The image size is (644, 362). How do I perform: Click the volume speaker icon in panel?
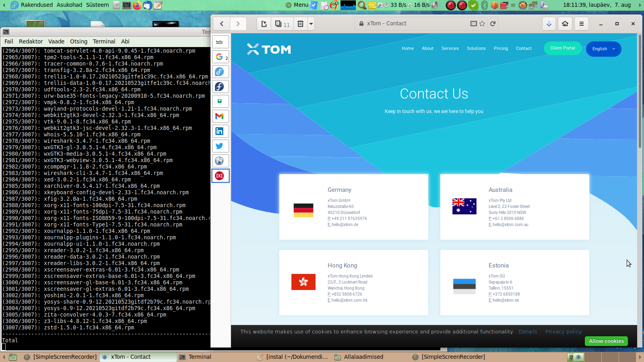pos(435,5)
